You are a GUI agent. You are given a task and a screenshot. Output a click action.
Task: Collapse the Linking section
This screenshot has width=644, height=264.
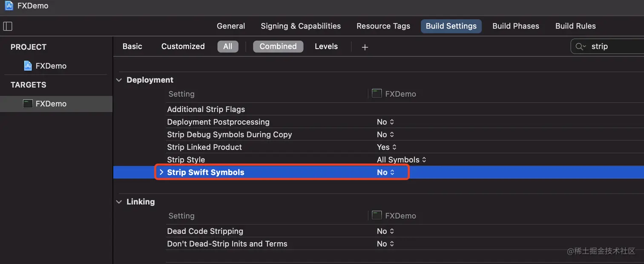tap(119, 202)
